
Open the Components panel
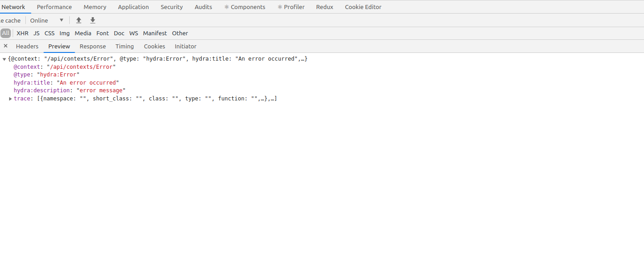tap(245, 7)
